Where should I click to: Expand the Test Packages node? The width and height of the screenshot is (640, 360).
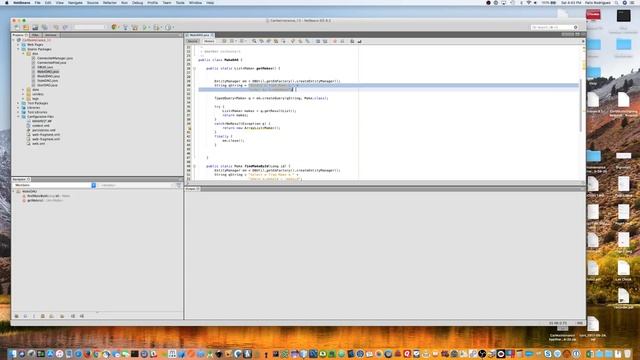[x=18, y=103]
